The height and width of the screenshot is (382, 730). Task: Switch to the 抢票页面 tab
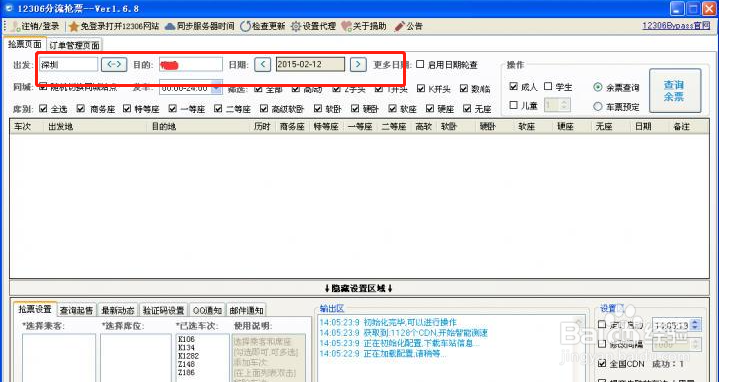pyautogui.click(x=25, y=44)
